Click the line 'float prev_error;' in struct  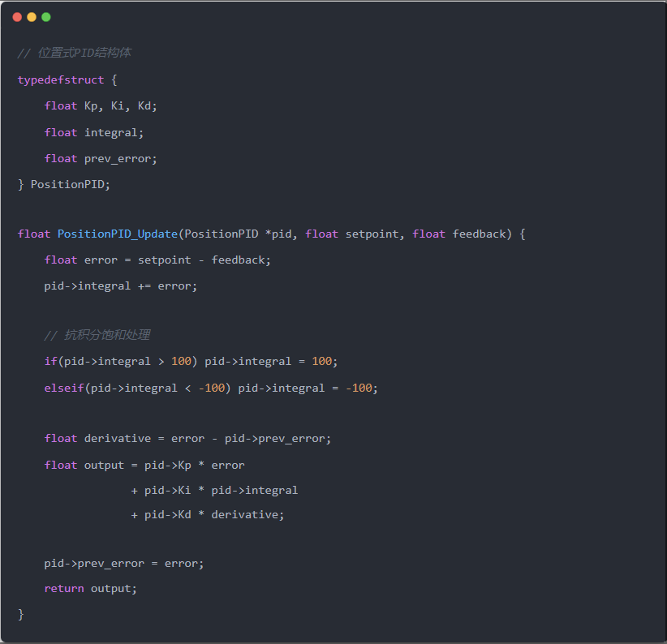[101, 158]
